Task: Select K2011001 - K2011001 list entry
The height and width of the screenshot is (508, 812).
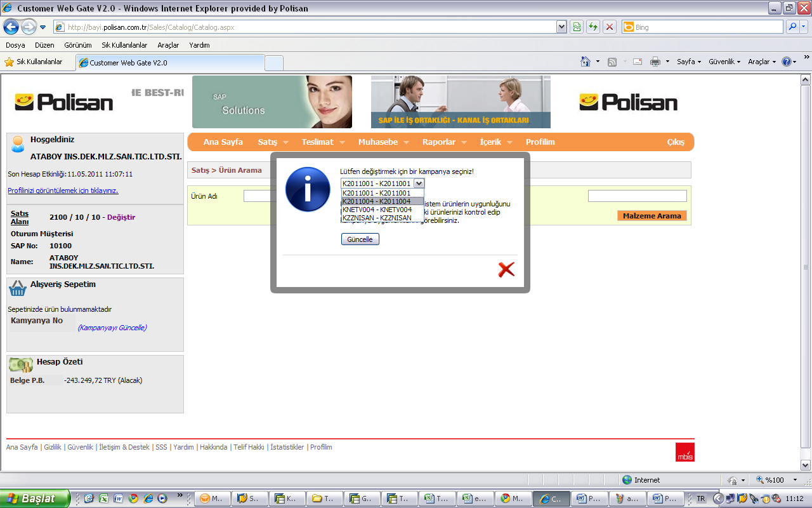Action: point(382,193)
